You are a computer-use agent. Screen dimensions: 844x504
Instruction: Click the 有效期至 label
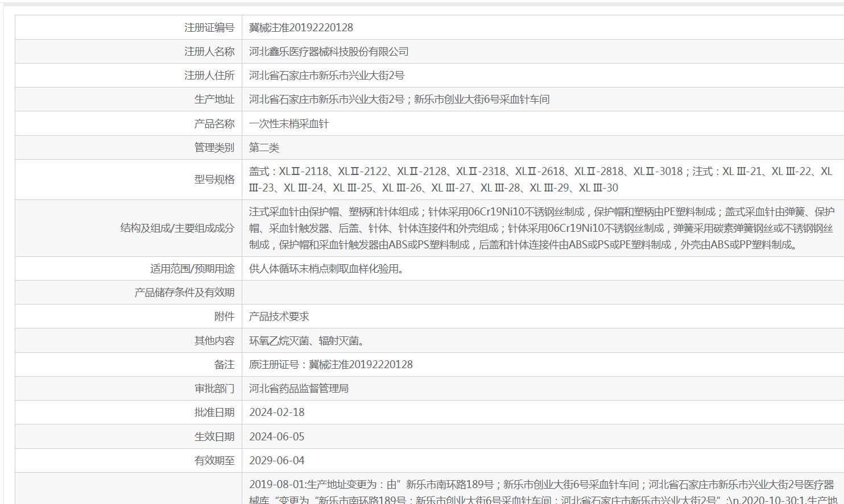(x=214, y=460)
